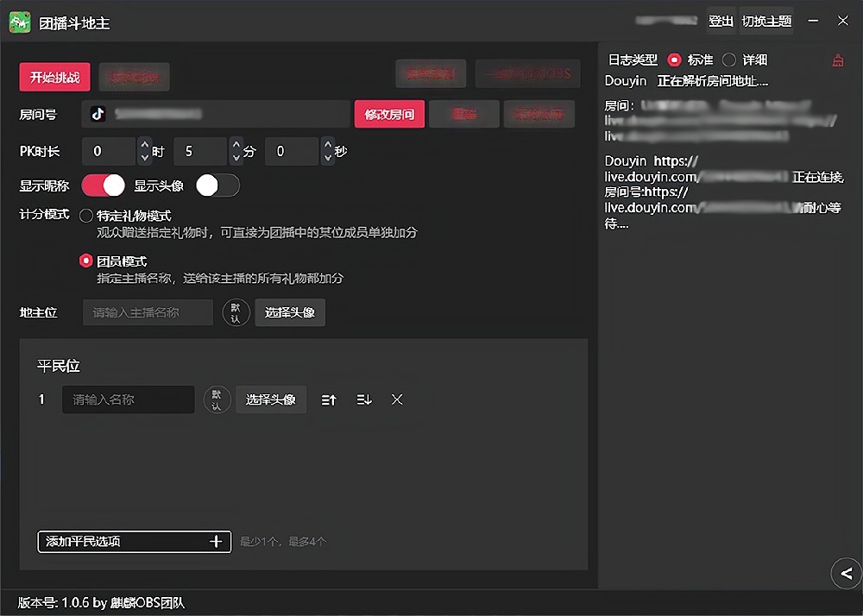Click the app logo in title bar
The image size is (863, 616).
(20, 22)
